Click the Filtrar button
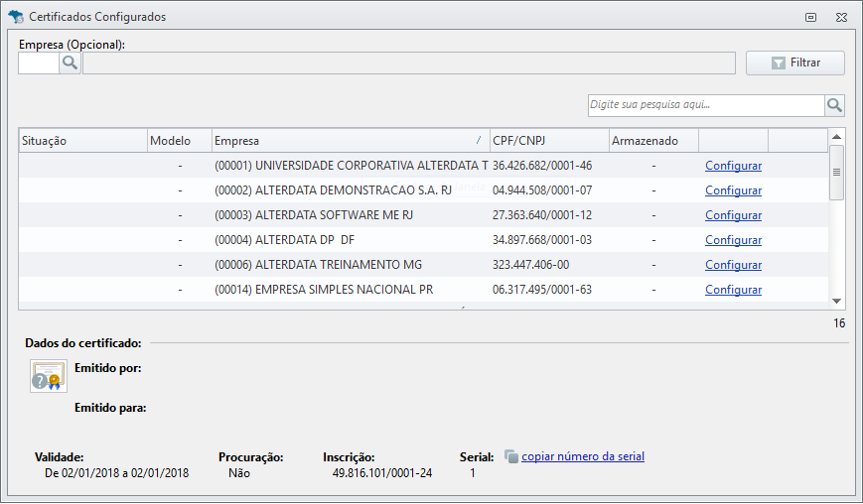The height and width of the screenshot is (504, 863). tap(794, 63)
